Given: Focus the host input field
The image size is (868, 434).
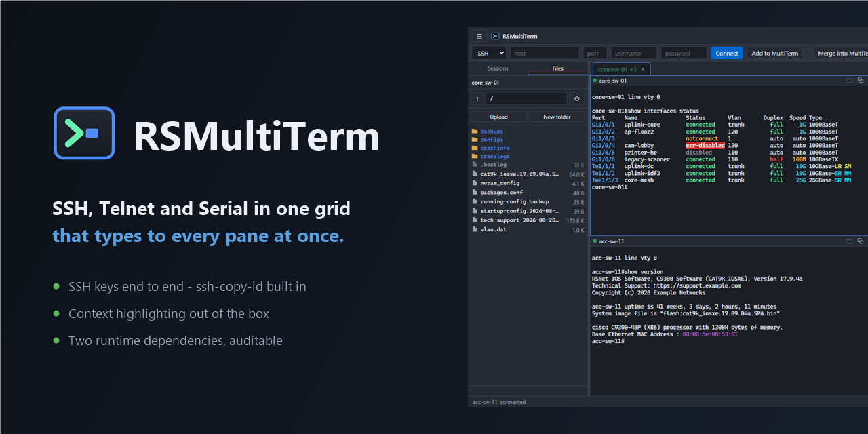Looking at the screenshot, I should [x=545, y=53].
